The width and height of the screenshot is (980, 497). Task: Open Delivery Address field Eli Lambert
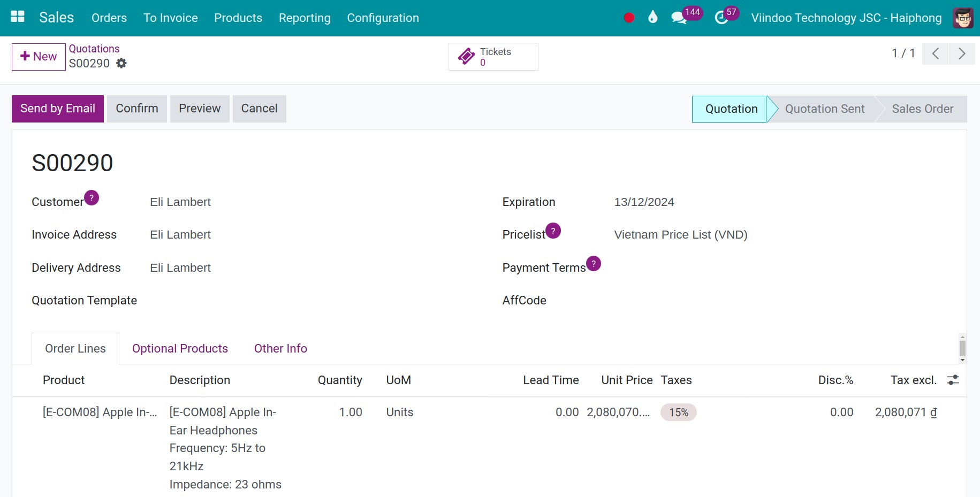point(180,268)
